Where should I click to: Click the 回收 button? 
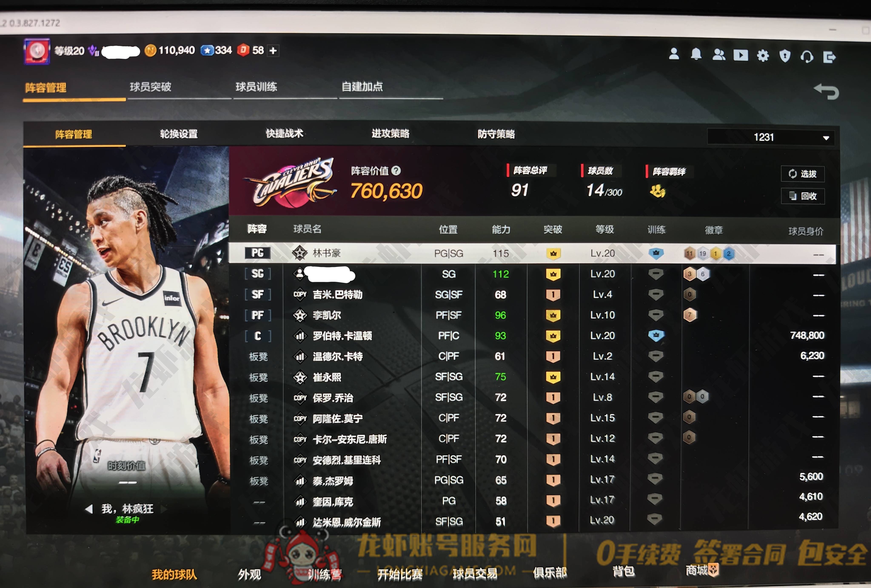pos(803,196)
